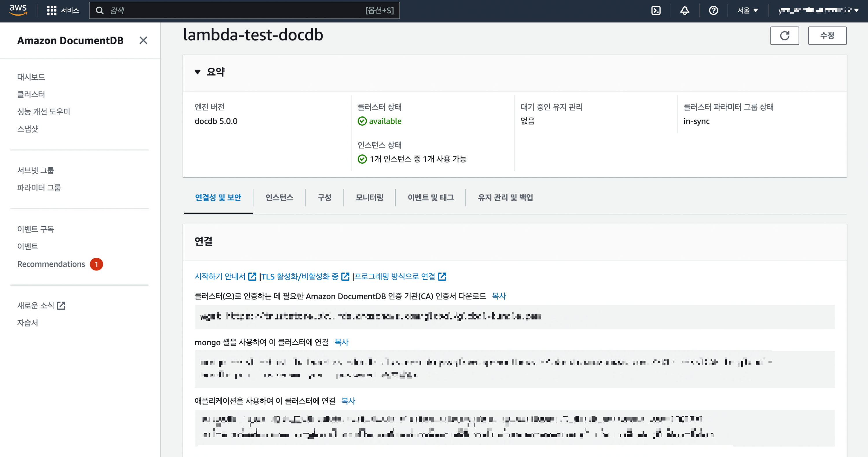
Task: Open the help question mark icon
Action: 713,10
